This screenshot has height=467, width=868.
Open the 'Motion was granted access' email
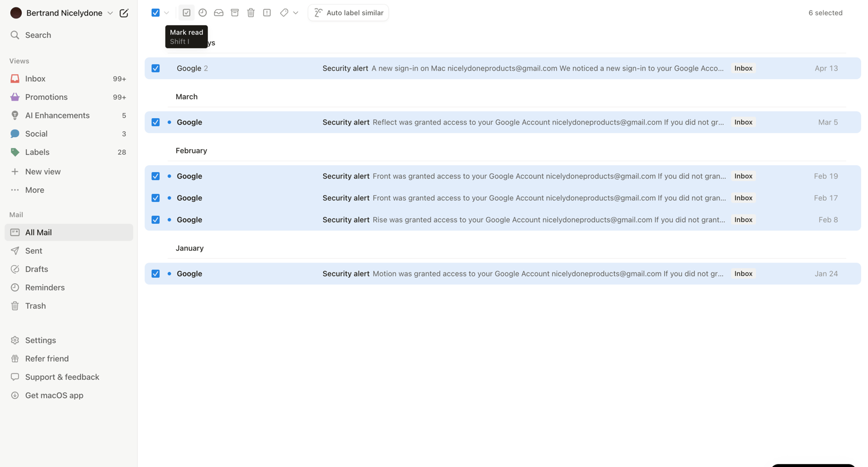[503, 274]
